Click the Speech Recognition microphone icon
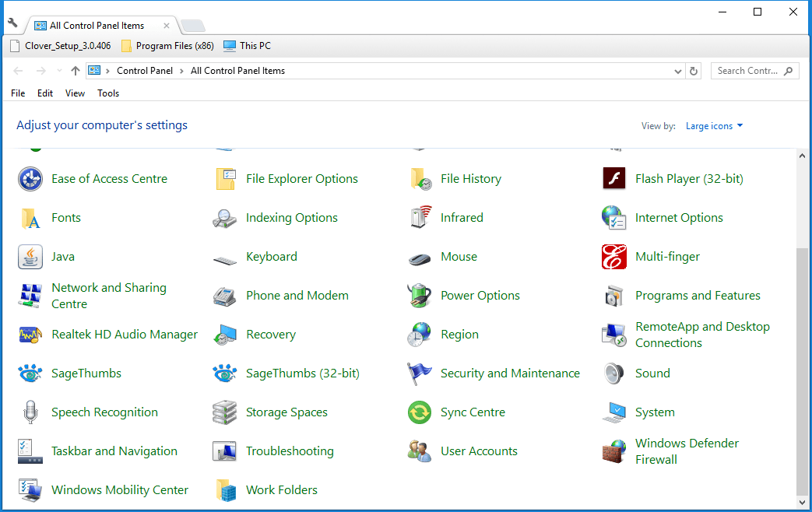The image size is (812, 512). pyautogui.click(x=30, y=412)
